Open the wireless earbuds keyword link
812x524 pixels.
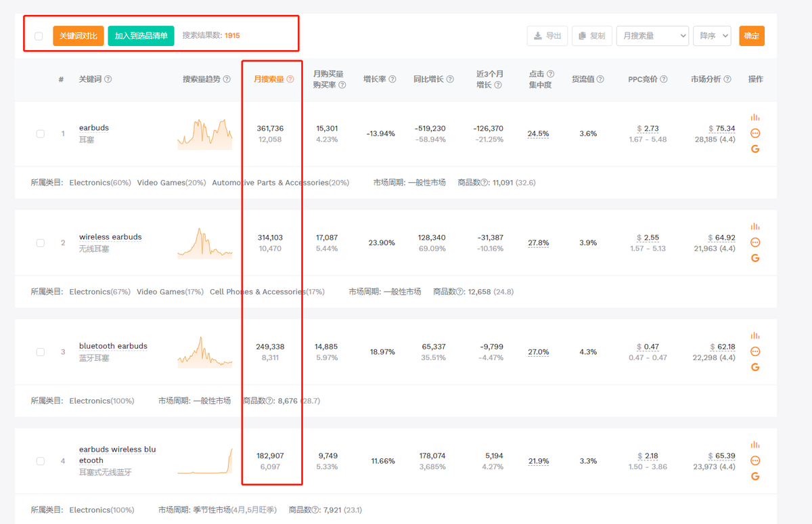110,237
